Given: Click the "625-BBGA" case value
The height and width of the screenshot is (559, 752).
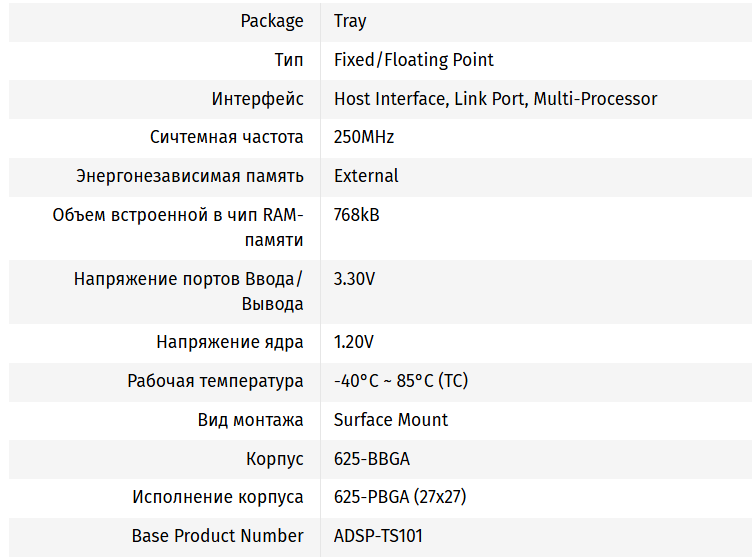Looking at the screenshot, I should (372, 459).
